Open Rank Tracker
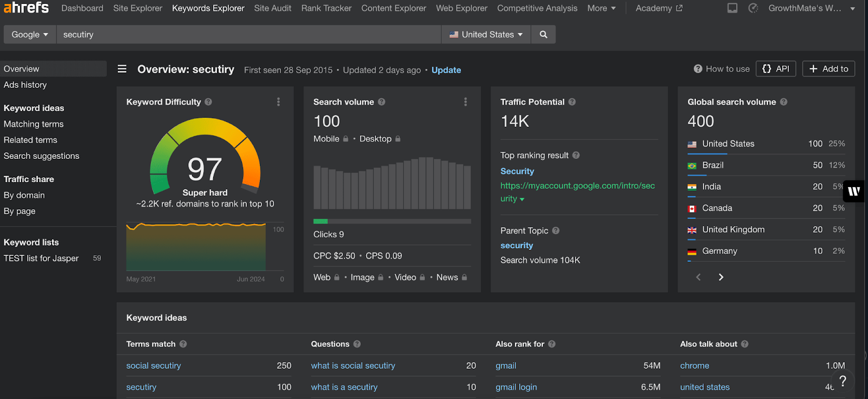Viewport: 868px width, 399px height. point(327,8)
